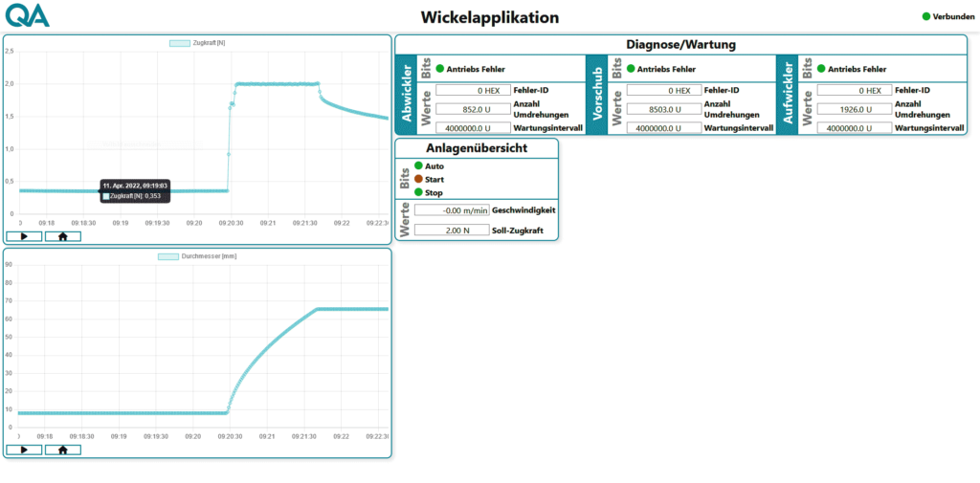Click the Durchmesser curve plateau near 65 mm
This screenshot has height=483, width=980.
click(353, 309)
